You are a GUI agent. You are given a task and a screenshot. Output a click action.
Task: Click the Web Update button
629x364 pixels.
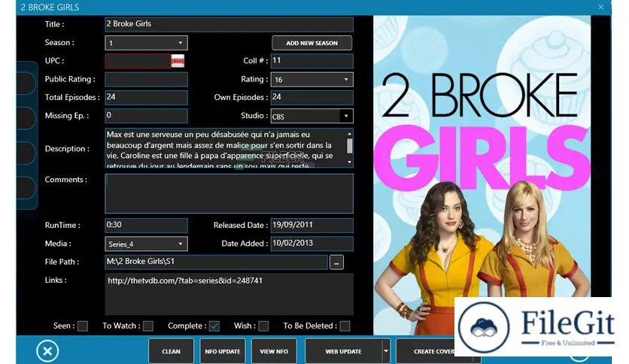(x=343, y=351)
